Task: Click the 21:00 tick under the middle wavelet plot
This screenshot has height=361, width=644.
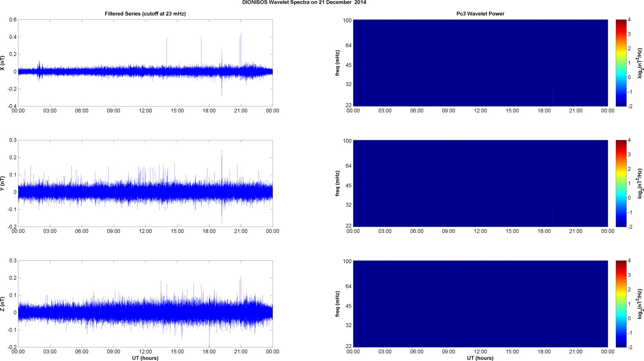Action: point(576,231)
